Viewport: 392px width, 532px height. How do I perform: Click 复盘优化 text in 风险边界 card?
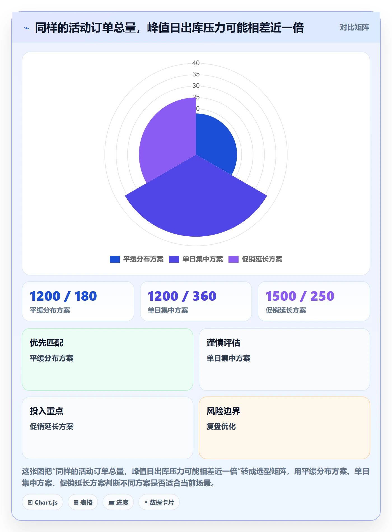pyautogui.click(x=221, y=426)
